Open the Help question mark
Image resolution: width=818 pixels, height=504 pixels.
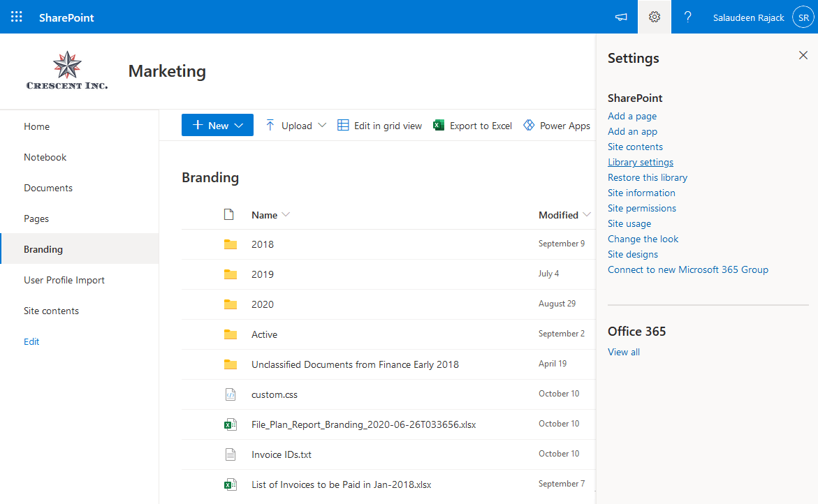687,16
